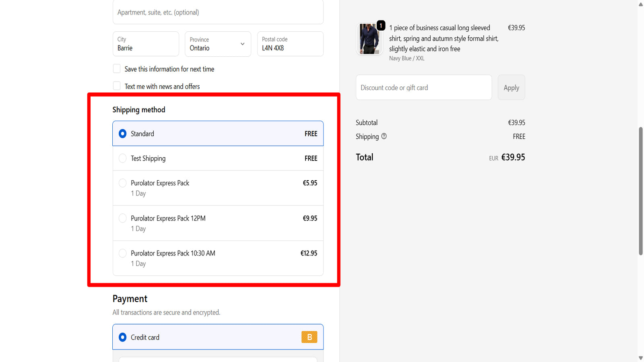Select Credit card payment method
This screenshot has width=644, height=362.
tap(218, 337)
